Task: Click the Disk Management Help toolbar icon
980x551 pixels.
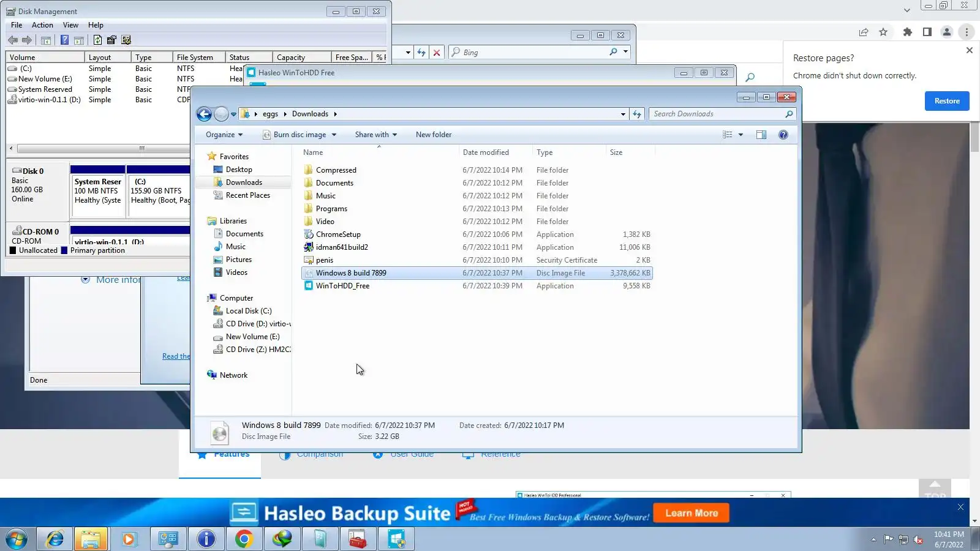Action: point(64,40)
